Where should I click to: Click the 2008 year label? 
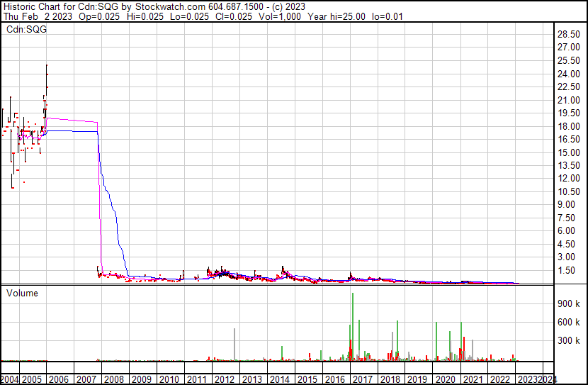tap(114, 379)
